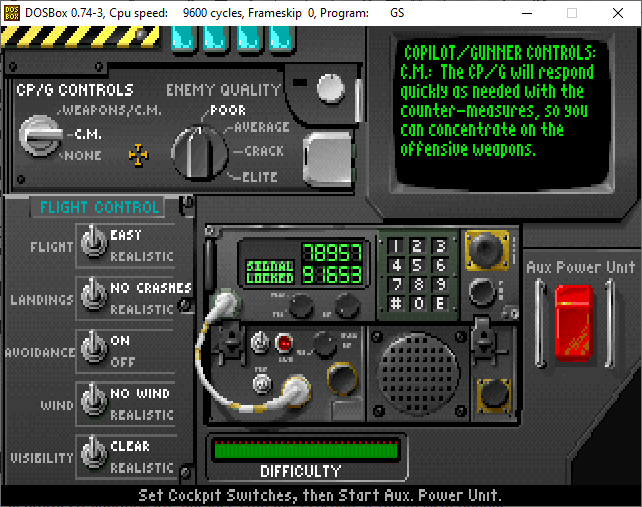Flip the red Aux Power Unit switch
Screen dimensions: 642x507
click(x=574, y=324)
